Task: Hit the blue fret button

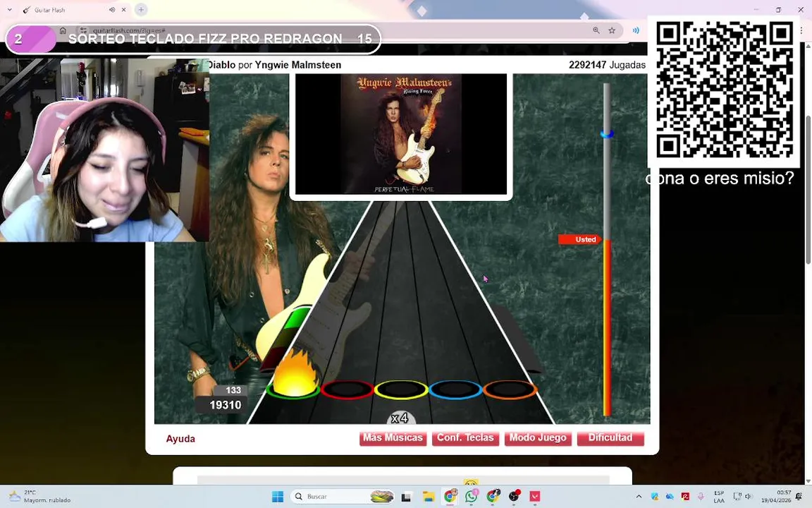Action: [456, 389]
